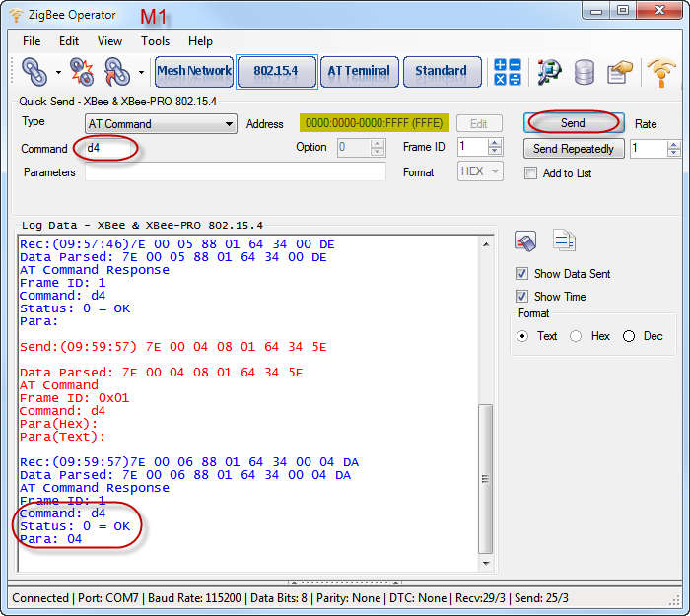Click the Command input field containing d4

tap(109, 148)
